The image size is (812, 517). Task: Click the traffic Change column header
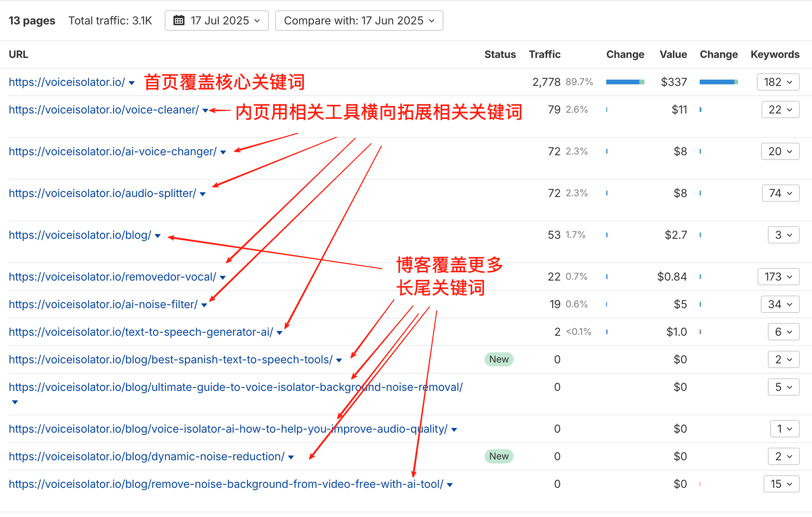(x=625, y=54)
